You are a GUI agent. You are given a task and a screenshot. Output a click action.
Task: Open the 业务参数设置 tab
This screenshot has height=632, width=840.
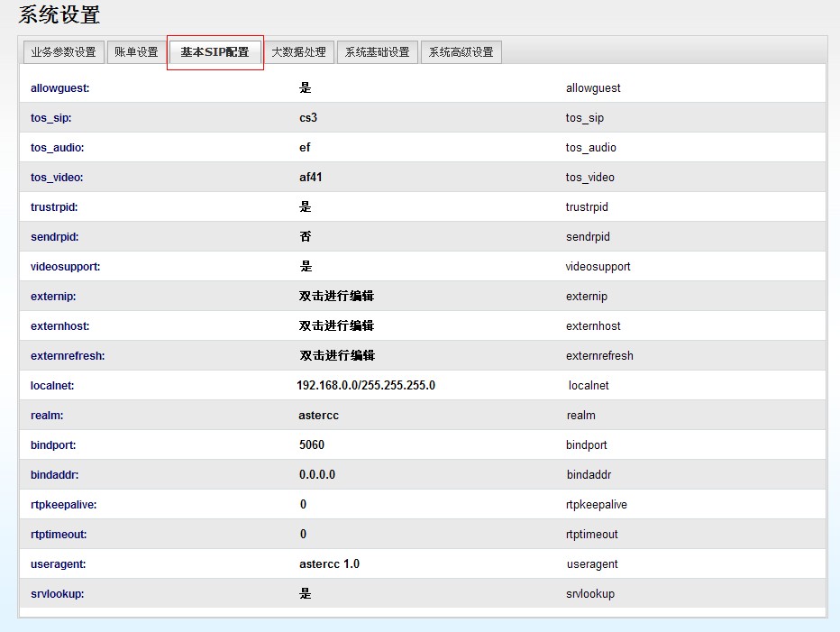[x=63, y=52]
